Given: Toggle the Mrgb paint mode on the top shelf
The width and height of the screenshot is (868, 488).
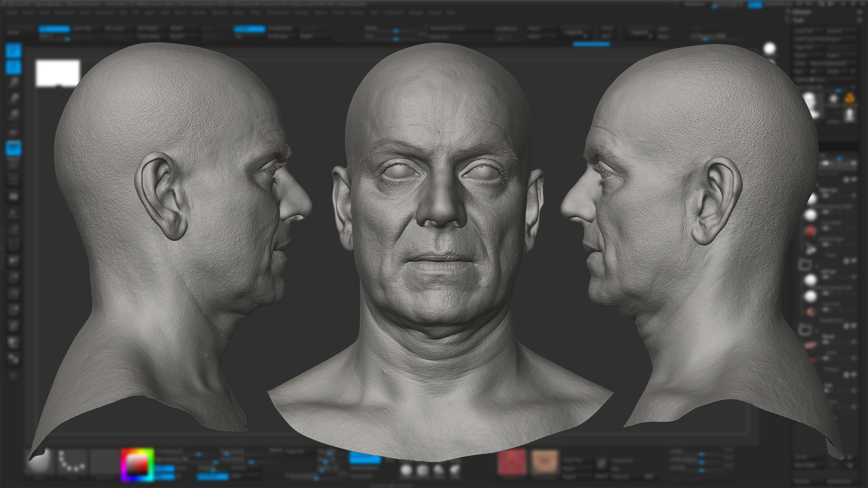Looking at the screenshot, I should 53,28.
